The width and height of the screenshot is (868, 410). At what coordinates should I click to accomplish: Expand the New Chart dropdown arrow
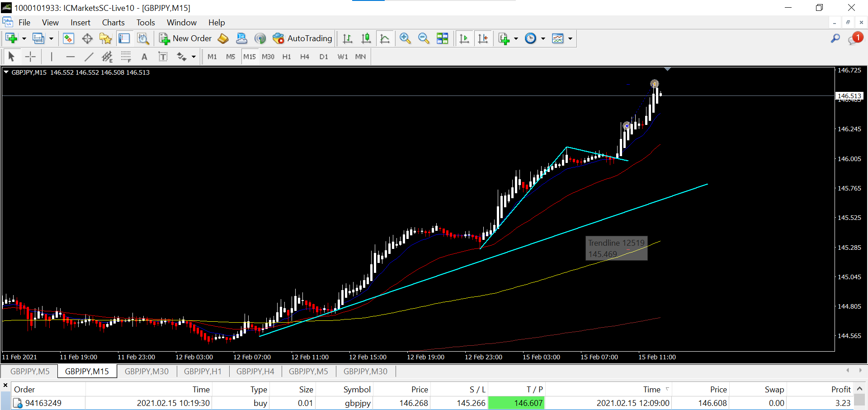click(24, 38)
